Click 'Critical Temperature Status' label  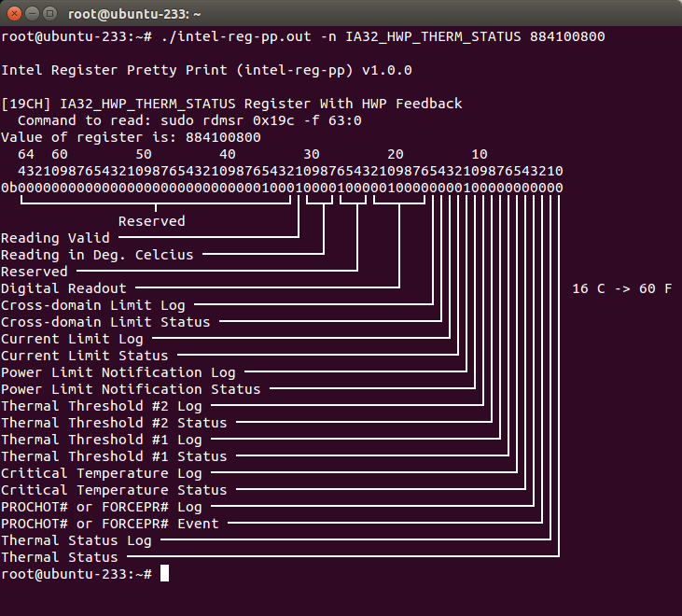click(114, 490)
